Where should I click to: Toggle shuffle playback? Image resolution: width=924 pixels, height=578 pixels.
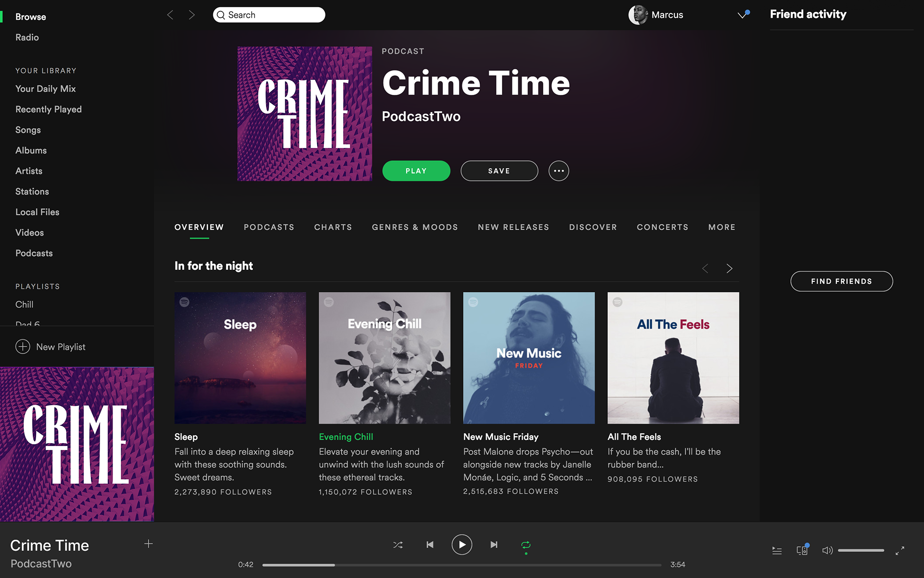click(x=398, y=545)
